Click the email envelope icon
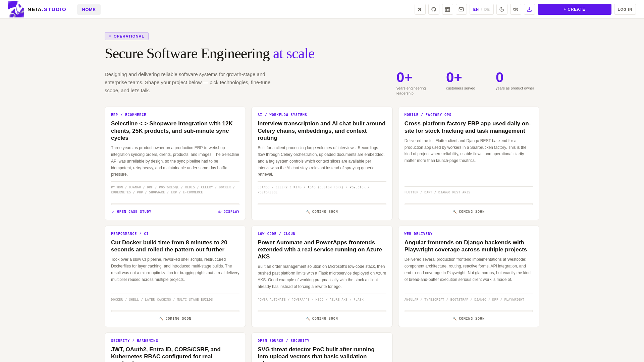This screenshot has width=644, height=362. [x=461, y=9]
